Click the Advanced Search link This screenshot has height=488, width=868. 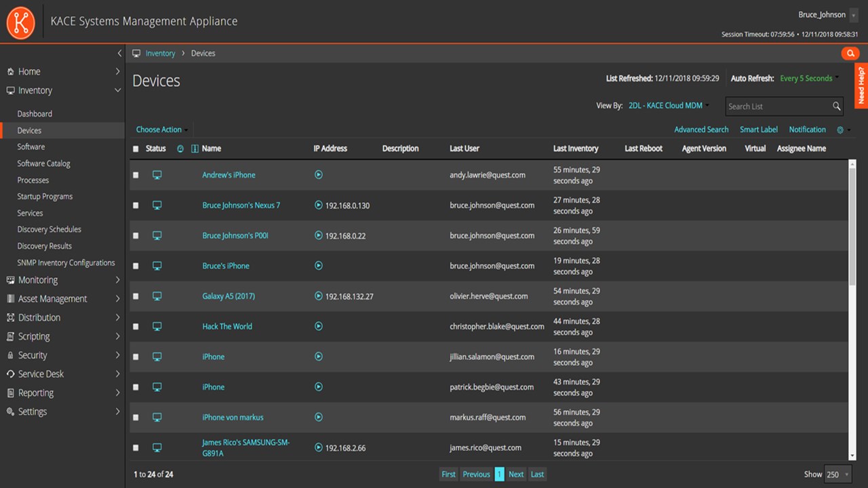[x=701, y=129]
